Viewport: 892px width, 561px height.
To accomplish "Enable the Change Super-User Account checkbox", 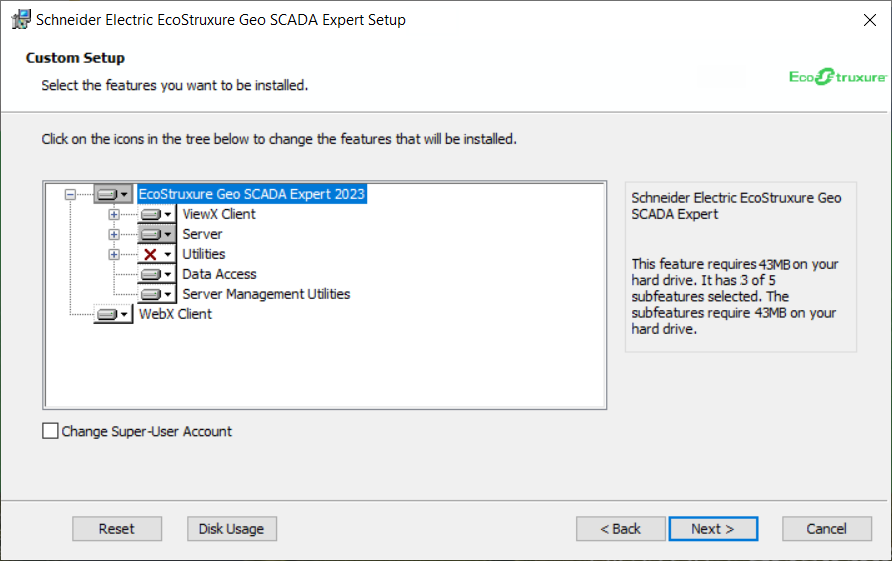I will tap(50, 432).
